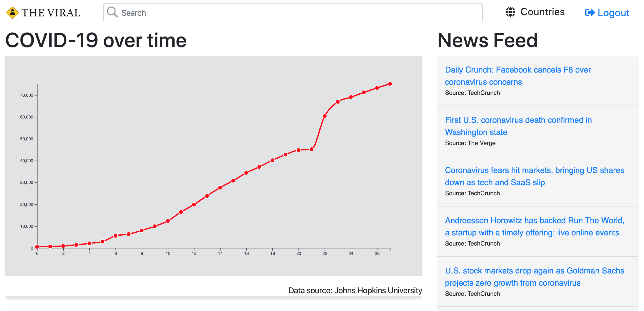Select the data point at day 10
644x311 pixels.
pos(168,221)
